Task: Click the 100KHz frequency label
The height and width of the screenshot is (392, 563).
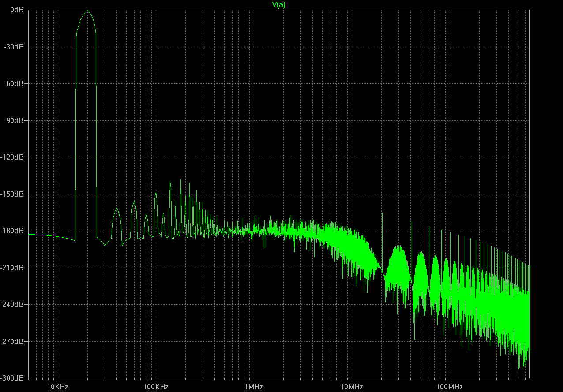Action: [x=156, y=387]
